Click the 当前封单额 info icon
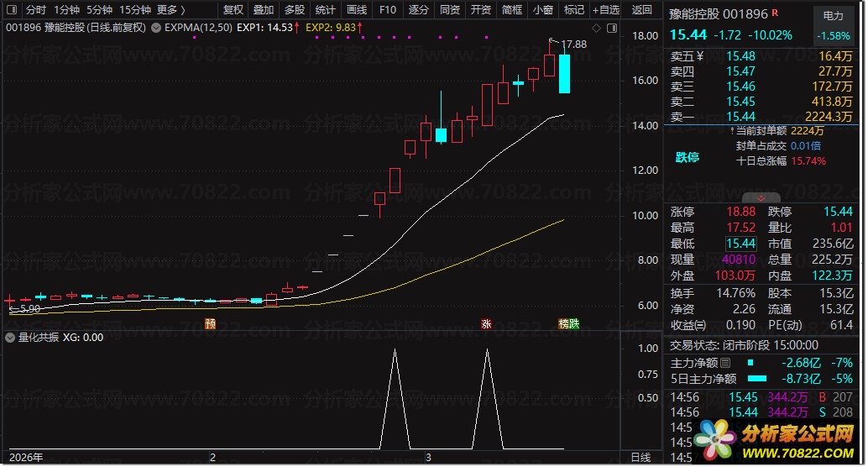This screenshot has width=868, height=467. (x=732, y=131)
